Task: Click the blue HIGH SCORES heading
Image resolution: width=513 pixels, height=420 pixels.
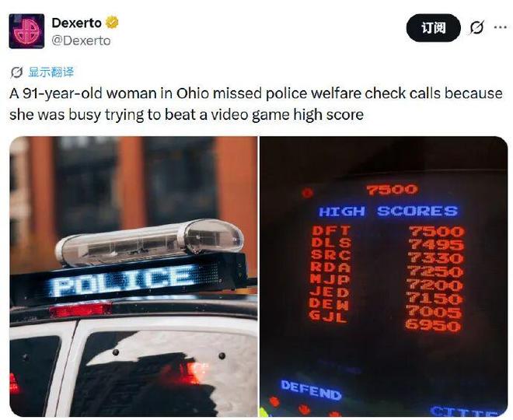Action: tap(388, 211)
